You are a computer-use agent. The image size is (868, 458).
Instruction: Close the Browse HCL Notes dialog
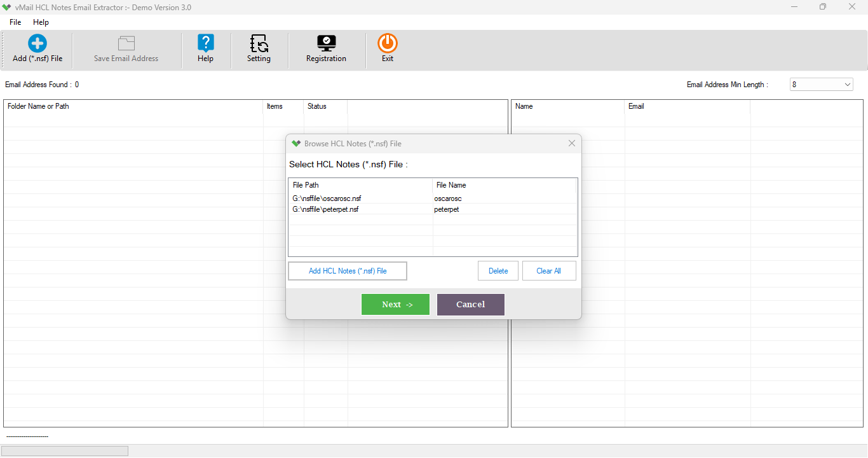pyautogui.click(x=572, y=144)
